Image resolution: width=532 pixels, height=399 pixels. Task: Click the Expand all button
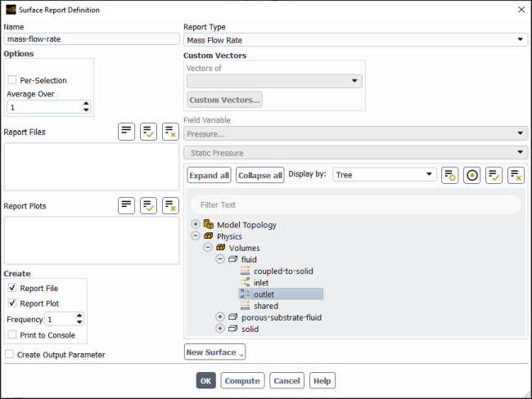tap(209, 175)
